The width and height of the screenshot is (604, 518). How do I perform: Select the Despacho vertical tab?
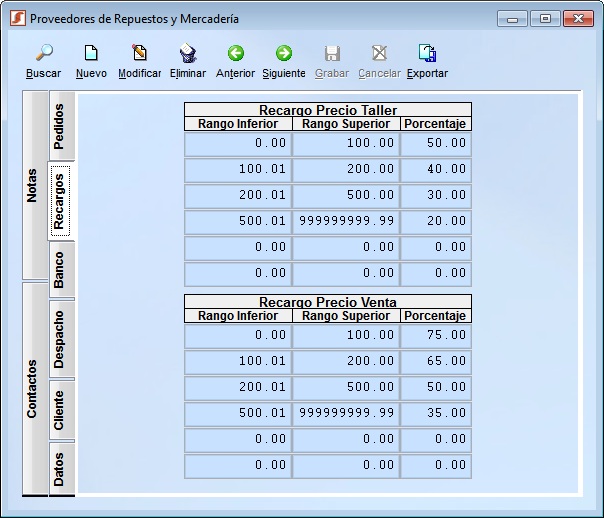click(x=61, y=339)
